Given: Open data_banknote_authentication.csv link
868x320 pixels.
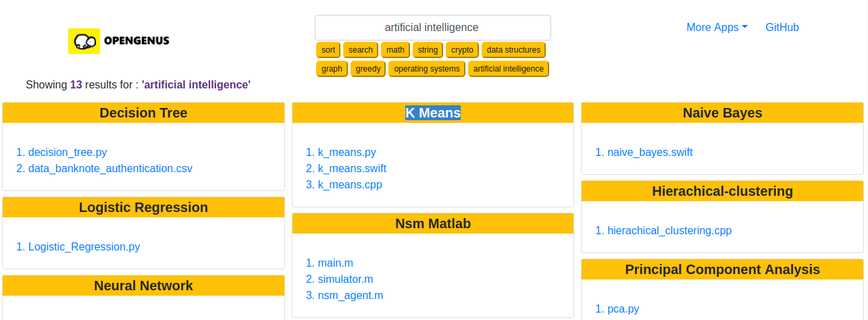Looking at the screenshot, I should click(x=111, y=169).
